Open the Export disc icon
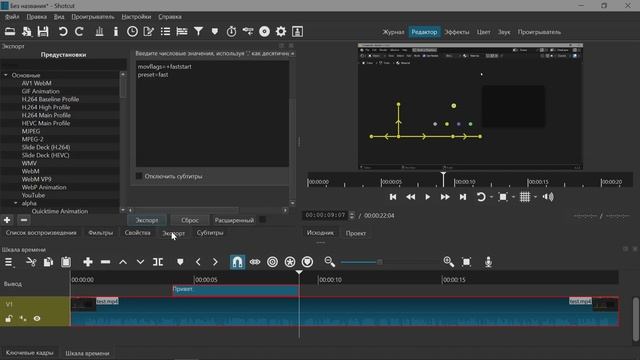The image size is (640, 360). tap(264, 31)
